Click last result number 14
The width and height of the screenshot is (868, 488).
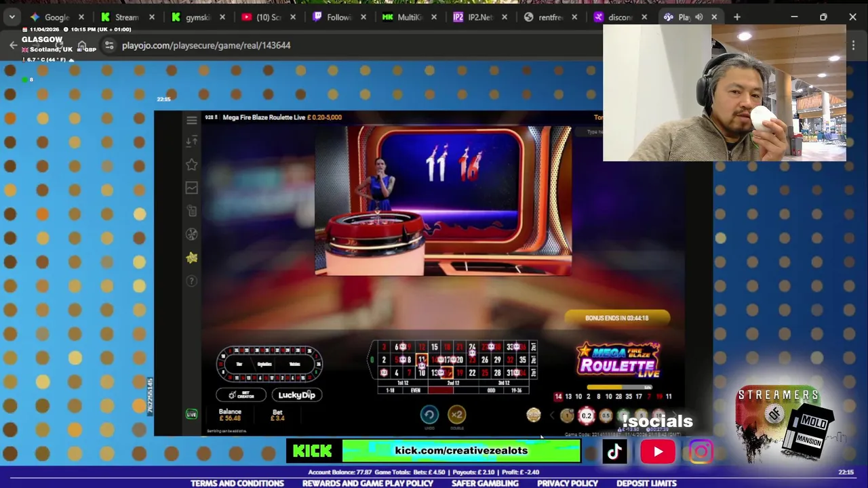tap(558, 396)
